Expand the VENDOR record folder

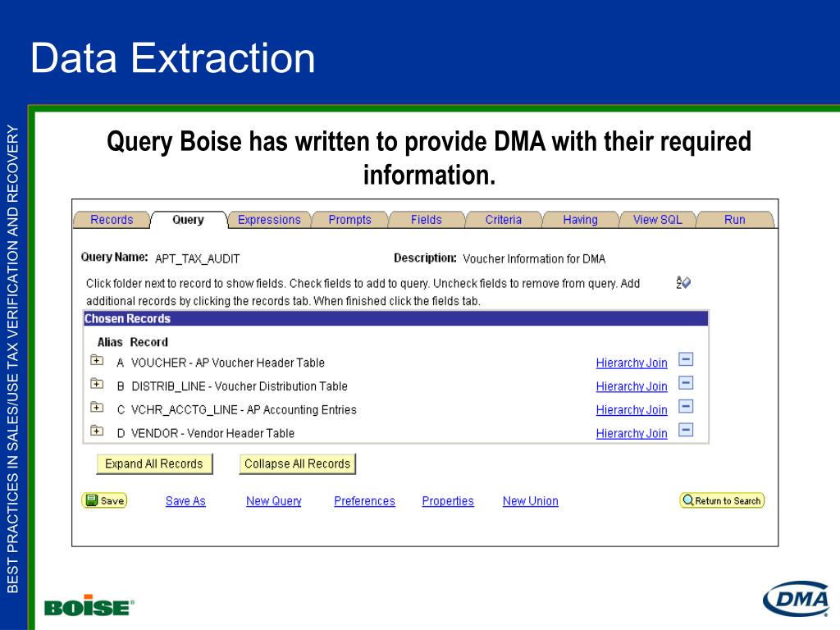[97, 430]
